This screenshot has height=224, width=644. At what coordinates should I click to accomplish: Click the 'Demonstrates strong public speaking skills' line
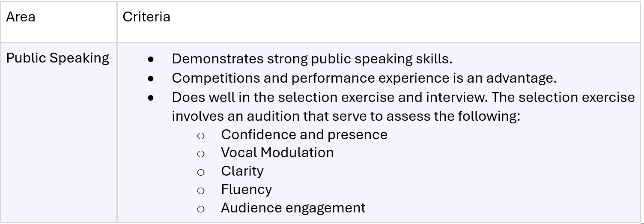coord(312,59)
